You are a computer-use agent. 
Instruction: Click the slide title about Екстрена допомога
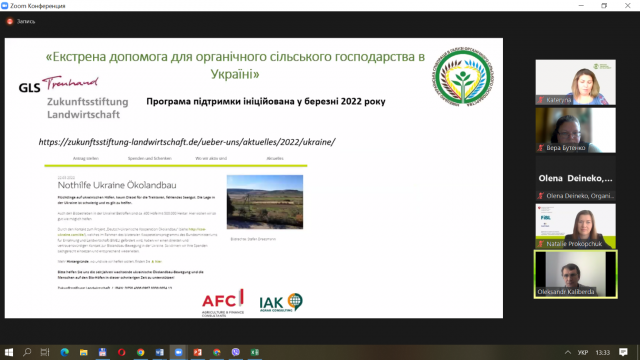[x=235, y=65]
